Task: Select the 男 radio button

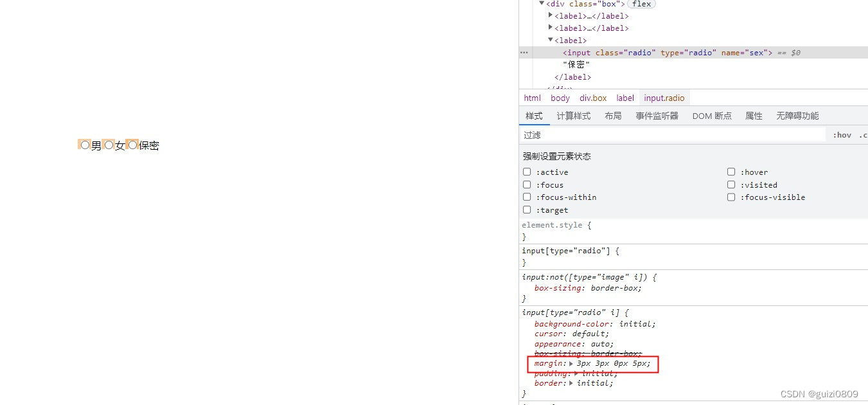Action: (85, 145)
